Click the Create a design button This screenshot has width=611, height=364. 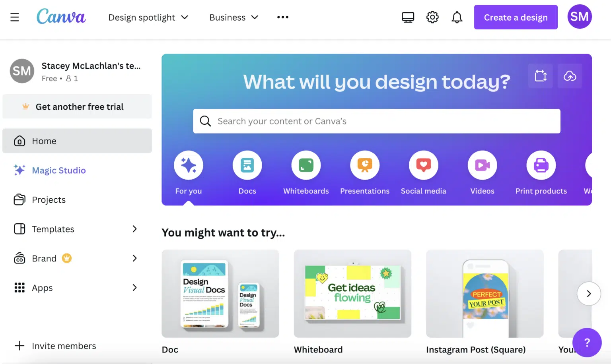click(x=516, y=17)
